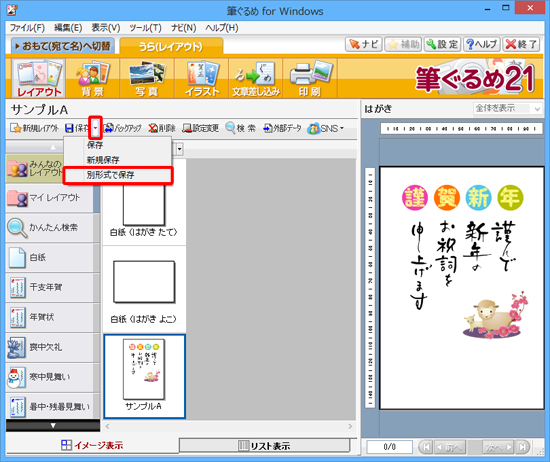
Task: Select the 干支年賀 category
Action: coord(49,287)
